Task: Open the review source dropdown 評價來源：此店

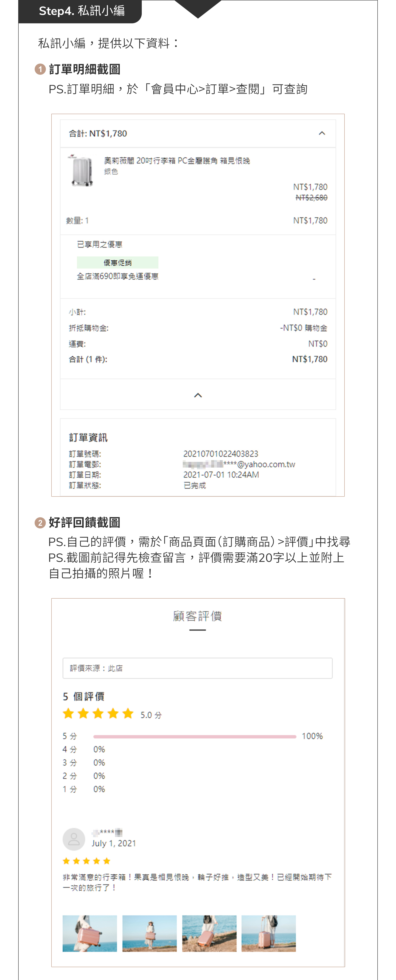Action: pos(197,668)
